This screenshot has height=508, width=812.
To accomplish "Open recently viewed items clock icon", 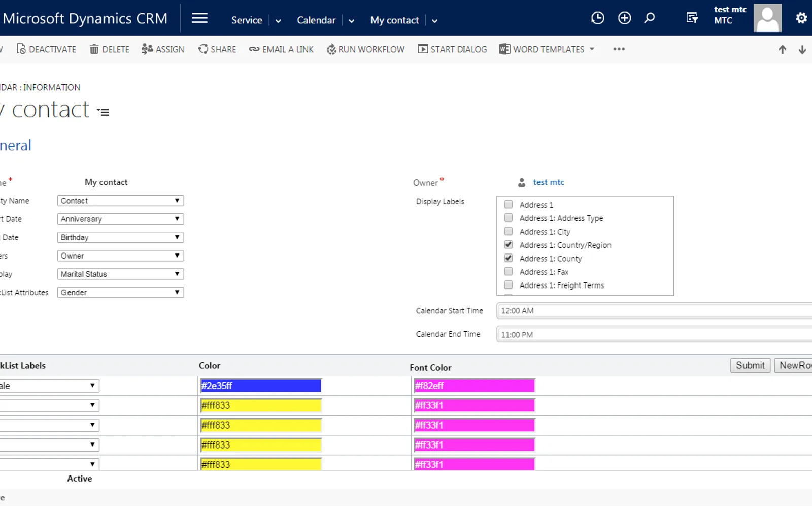I will coord(598,18).
